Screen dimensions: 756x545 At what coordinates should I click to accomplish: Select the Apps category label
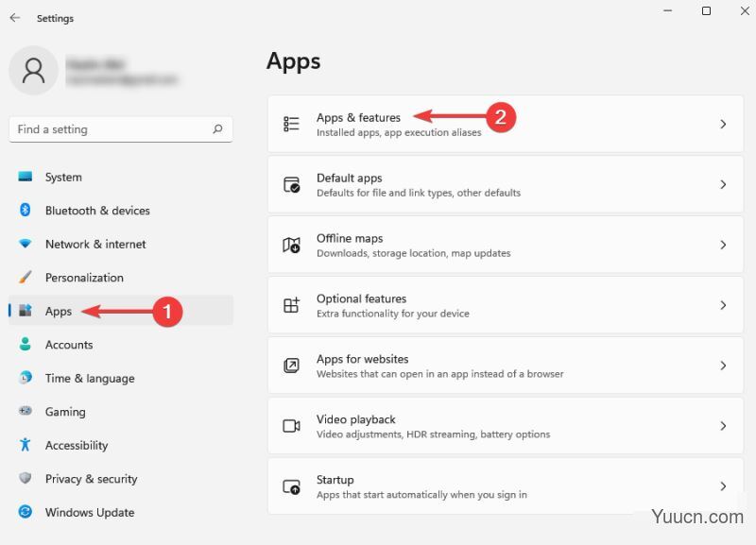click(x=59, y=312)
